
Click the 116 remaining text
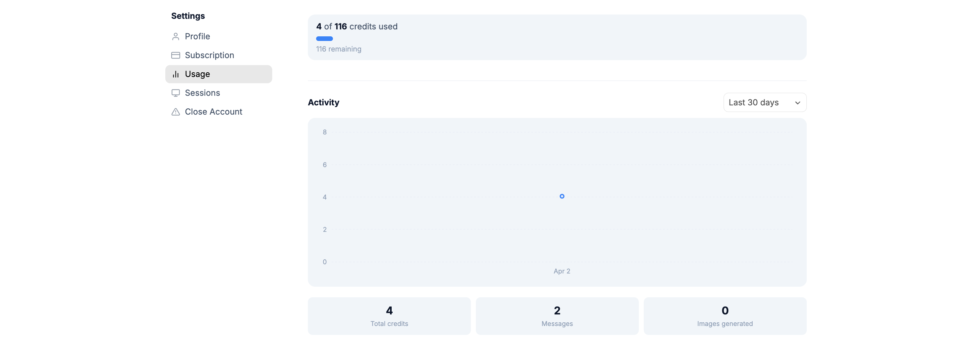pyautogui.click(x=339, y=49)
